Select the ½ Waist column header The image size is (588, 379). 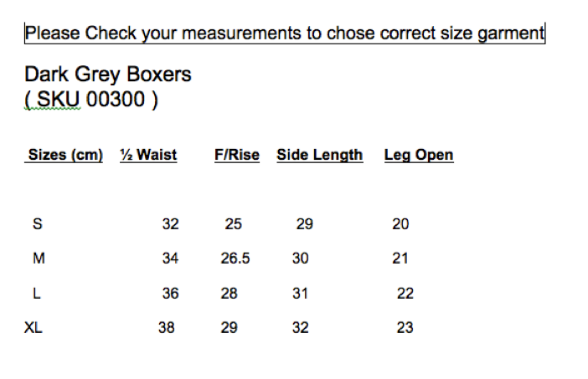pyautogui.click(x=148, y=155)
